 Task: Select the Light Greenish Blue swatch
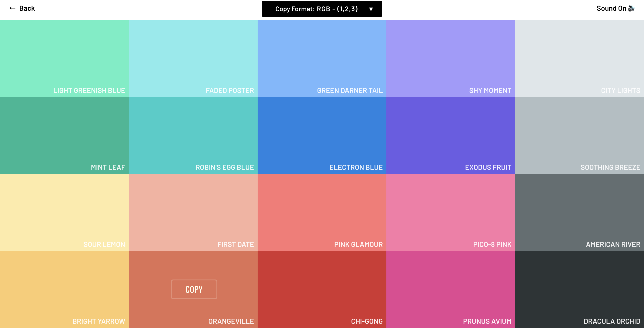pos(64,59)
